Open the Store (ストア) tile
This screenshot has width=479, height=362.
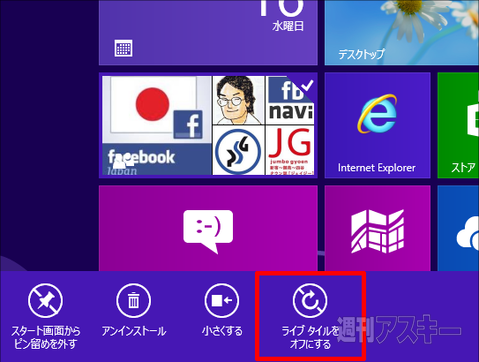458,125
